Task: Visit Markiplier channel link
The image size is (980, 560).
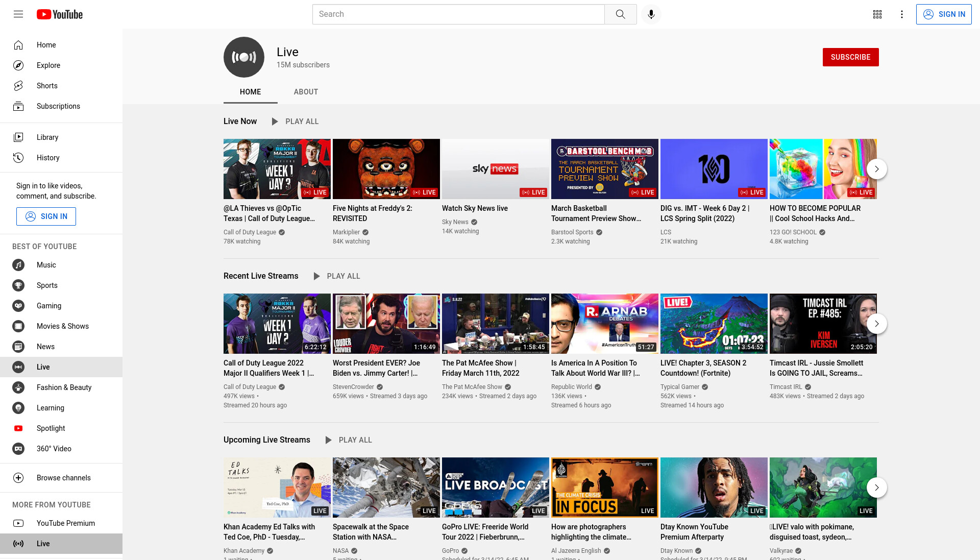Action: tap(346, 232)
